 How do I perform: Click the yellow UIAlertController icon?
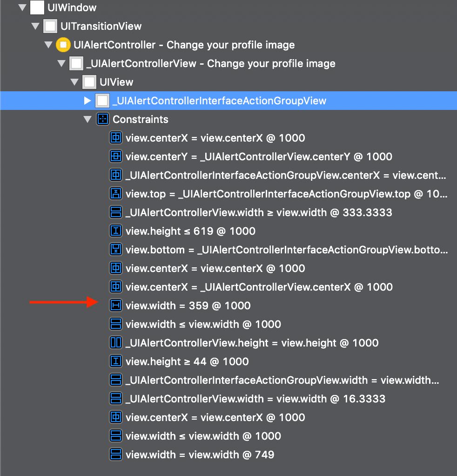point(63,45)
